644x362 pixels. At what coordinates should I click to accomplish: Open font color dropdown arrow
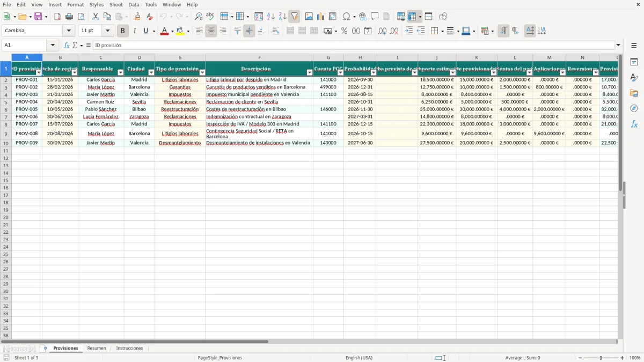point(172,31)
